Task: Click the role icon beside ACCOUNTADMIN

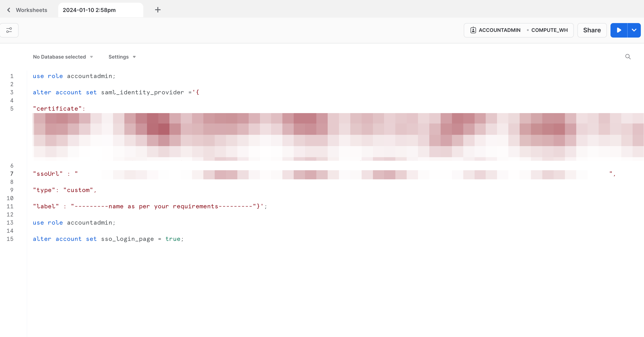Action: [x=473, y=30]
